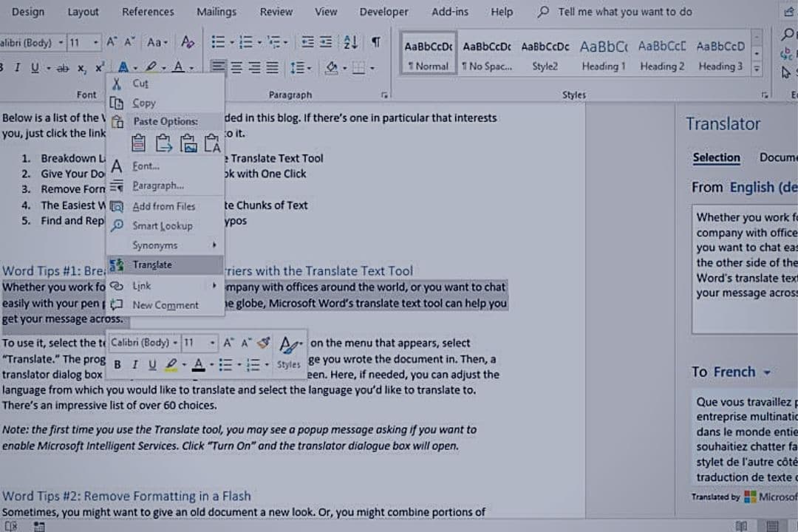Click the Find magnifier in the Editing group
The image size is (798, 532).
pyautogui.click(x=788, y=35)
